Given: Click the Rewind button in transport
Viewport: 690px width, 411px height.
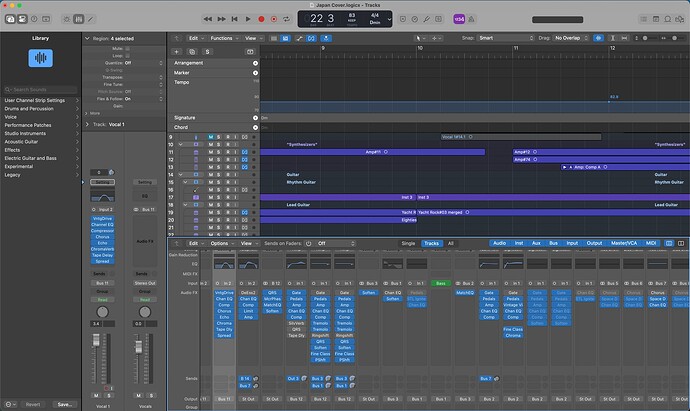Looking at the screenshot, I should point(207,19).
